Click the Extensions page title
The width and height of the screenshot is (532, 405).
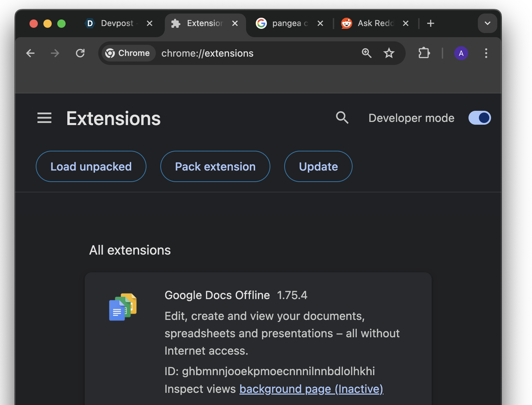[113, 118]
